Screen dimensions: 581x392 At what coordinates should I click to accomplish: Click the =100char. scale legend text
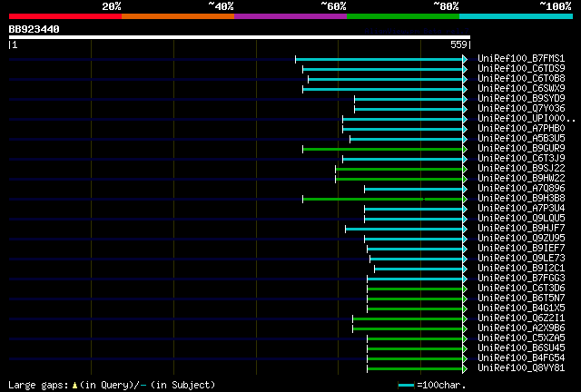(441, 385)
